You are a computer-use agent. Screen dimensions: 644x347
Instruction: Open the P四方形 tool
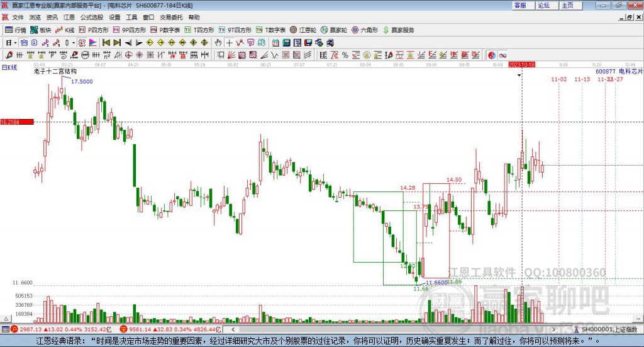[94, 30]
